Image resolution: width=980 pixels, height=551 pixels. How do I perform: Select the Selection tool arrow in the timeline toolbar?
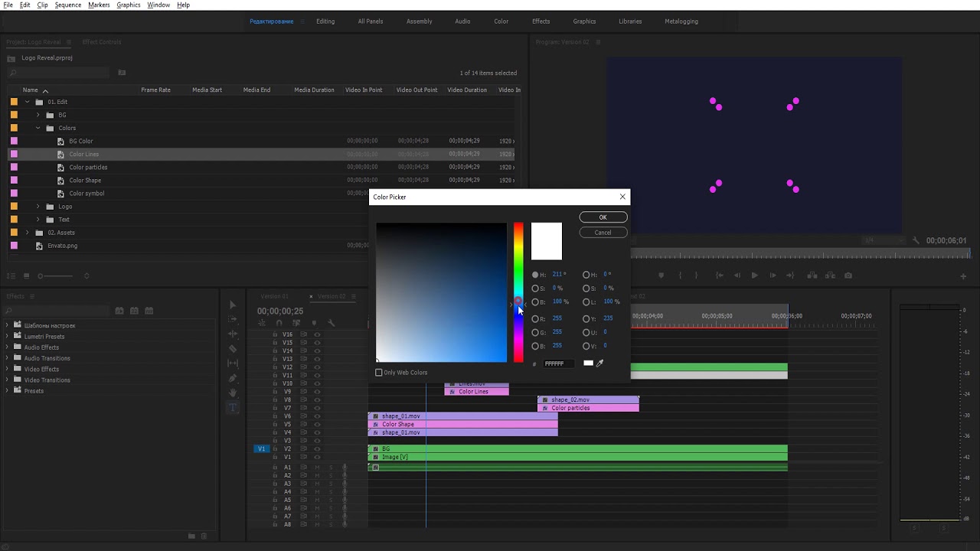(233, 305)
